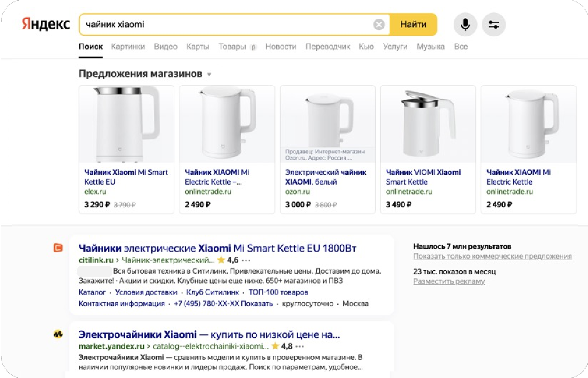Open the ozon.ru white kettle product image
Image resolution: width=588 pixels, height=378 pixels.
(x=327, y=124)
